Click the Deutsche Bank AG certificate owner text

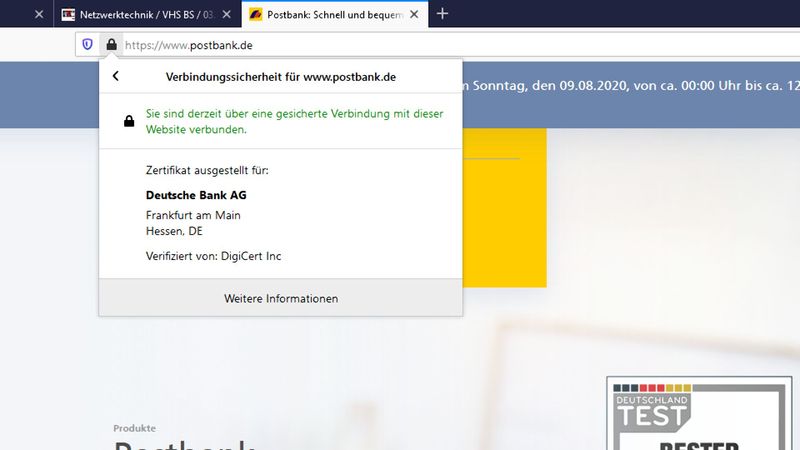click(x=196, y=195)
